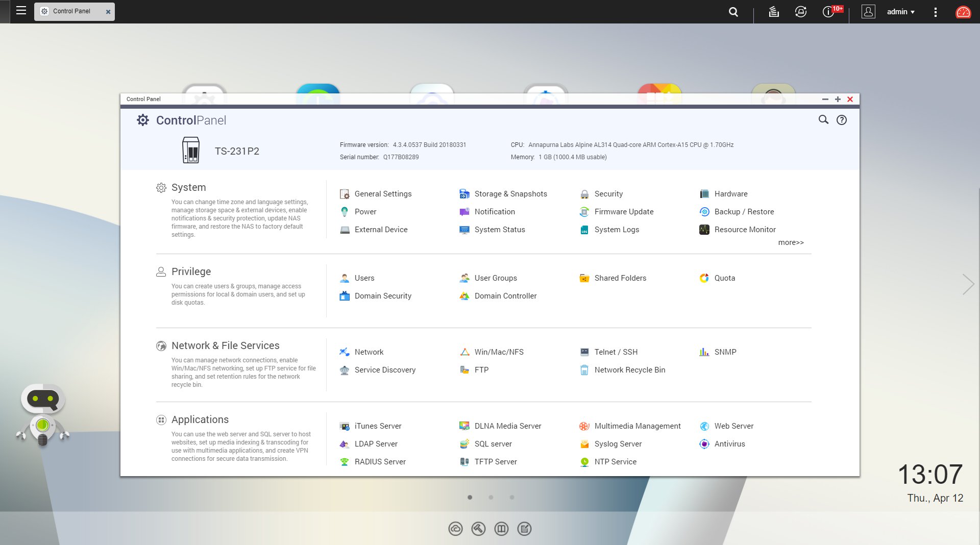Open event notifications icon with 10+ badge
Image resolution: width=980 pixels, height=545 pixels.
tap(829, 12)
